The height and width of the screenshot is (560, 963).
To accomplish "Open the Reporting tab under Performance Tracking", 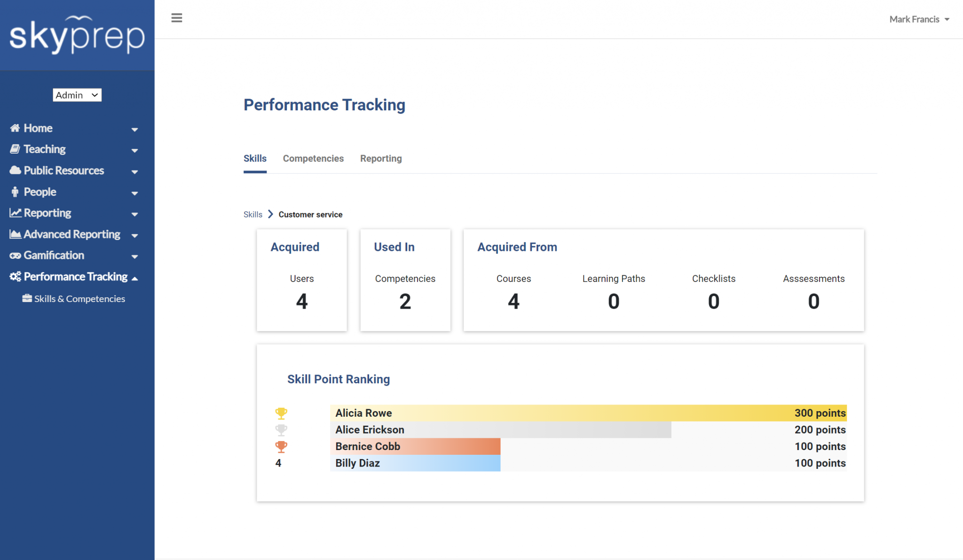I will click(381, 158).
